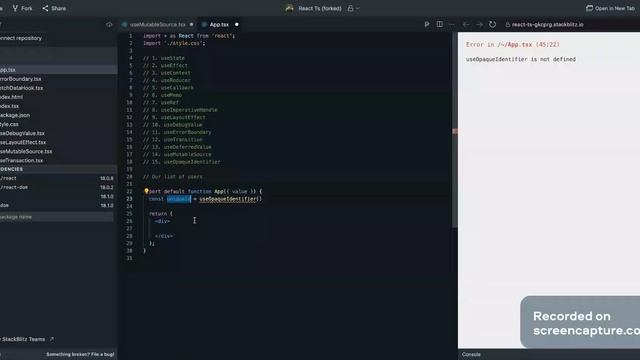The height and width of the screenshot is (360, 640).
Task: Open useTransaction.tsx in the file tree
Action: (58, 160)
